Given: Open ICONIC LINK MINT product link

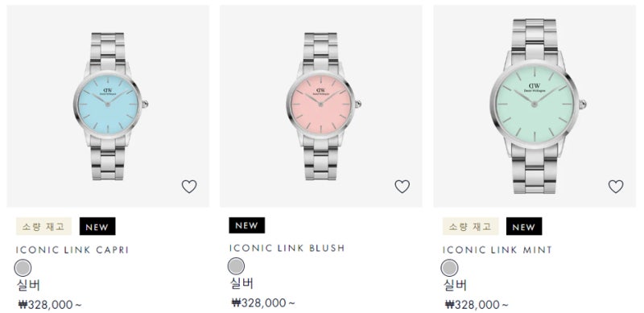Looking at the screenshot, I should tap(497, 249).
